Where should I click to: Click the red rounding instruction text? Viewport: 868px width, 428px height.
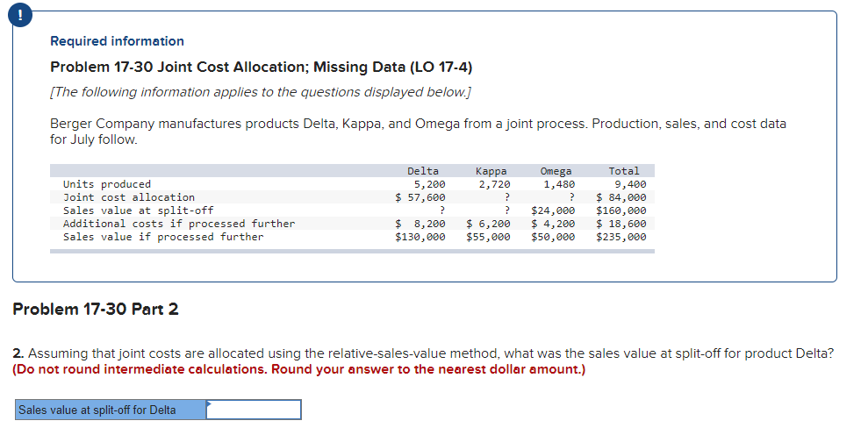(299, 369)
